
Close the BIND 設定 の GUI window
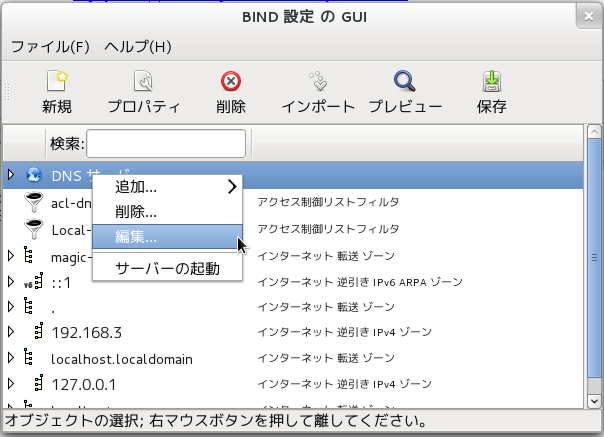(589, 16)
